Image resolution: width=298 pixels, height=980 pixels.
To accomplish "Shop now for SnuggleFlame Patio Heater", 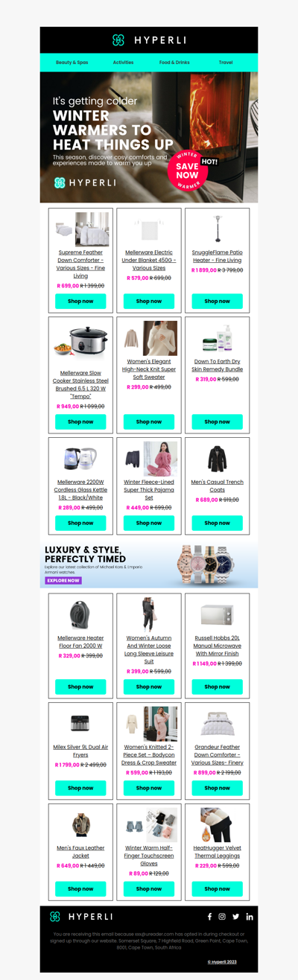I will click(217, 302).
